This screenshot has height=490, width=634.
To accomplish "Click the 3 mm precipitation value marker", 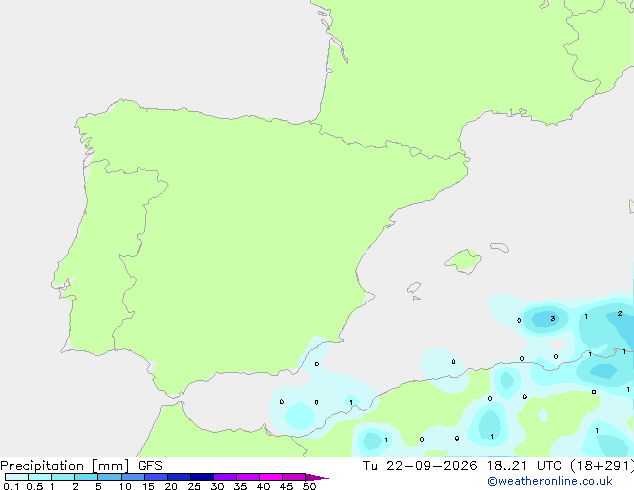I will point(553,319).
